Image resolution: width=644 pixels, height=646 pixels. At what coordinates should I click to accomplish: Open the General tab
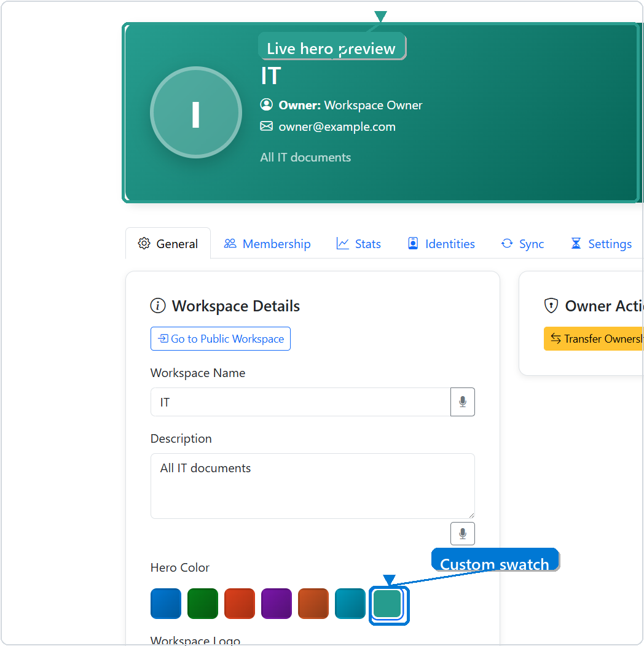coord(168,244)
